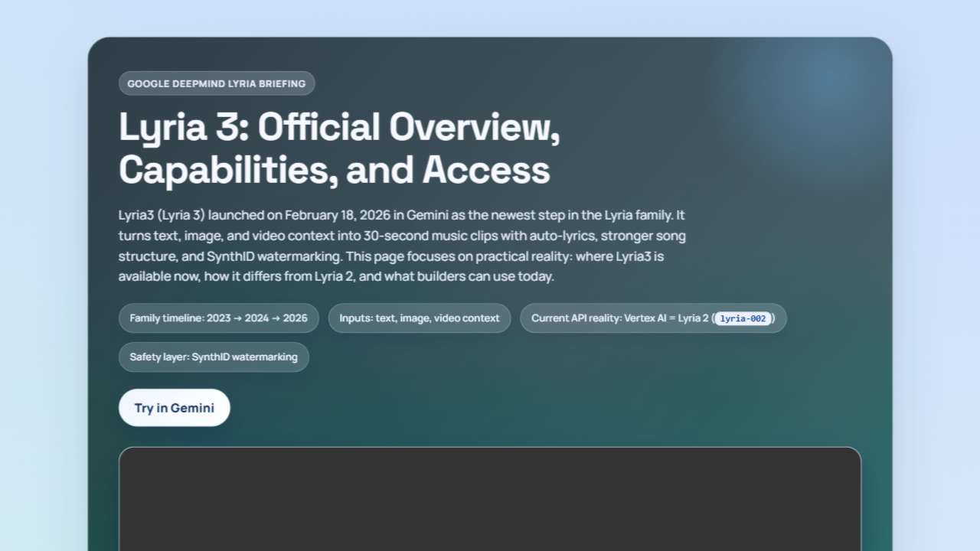The image size is (980, 551).
Task: Click the Family timeline chip
Action: point(218,318)
